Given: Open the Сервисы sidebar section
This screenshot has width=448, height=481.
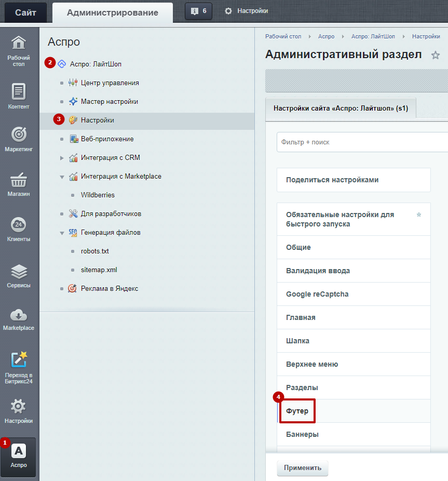Looking at the screenshot, I should 19,275.
